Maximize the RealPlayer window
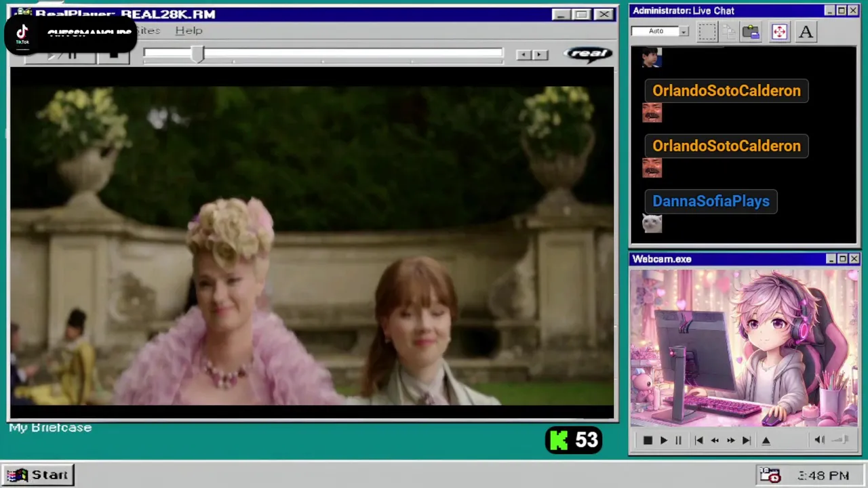 click(x=582, y=14)
